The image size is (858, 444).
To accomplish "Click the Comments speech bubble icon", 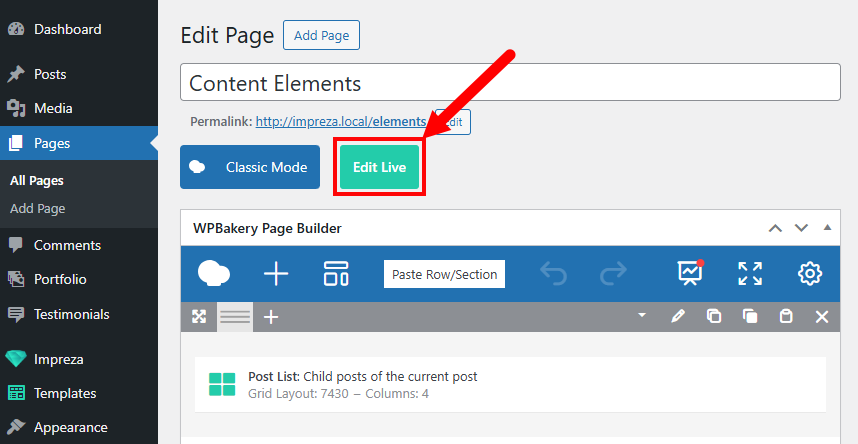I will [x=16, y=245].
